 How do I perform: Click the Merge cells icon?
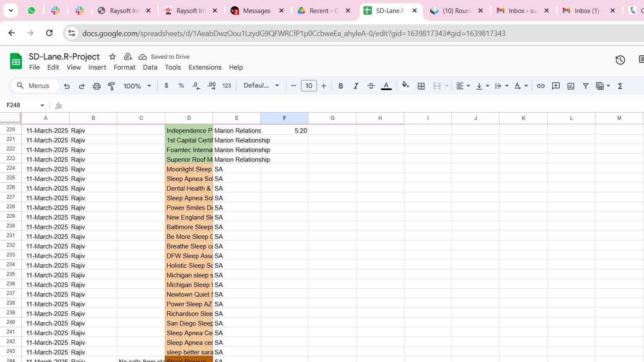437,86
